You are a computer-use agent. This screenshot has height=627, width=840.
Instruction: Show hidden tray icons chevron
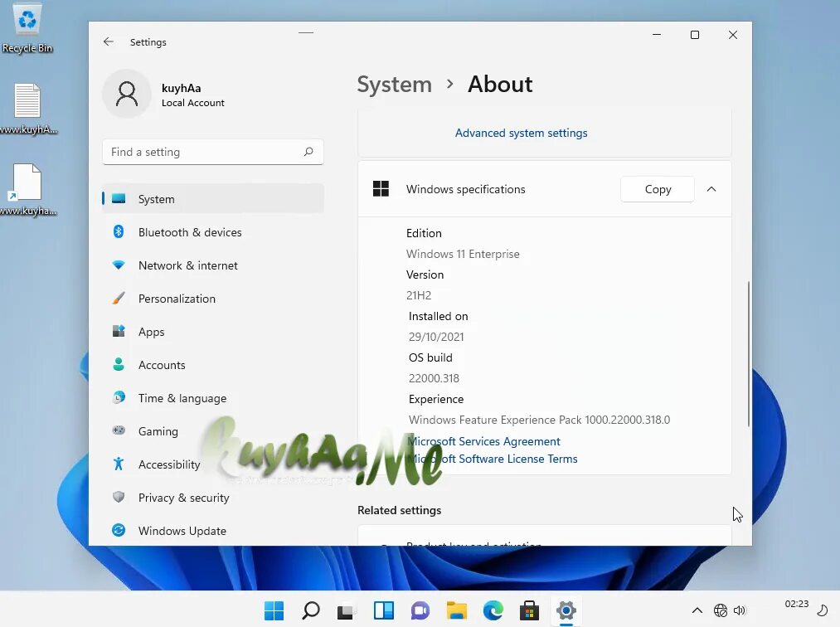697,610
